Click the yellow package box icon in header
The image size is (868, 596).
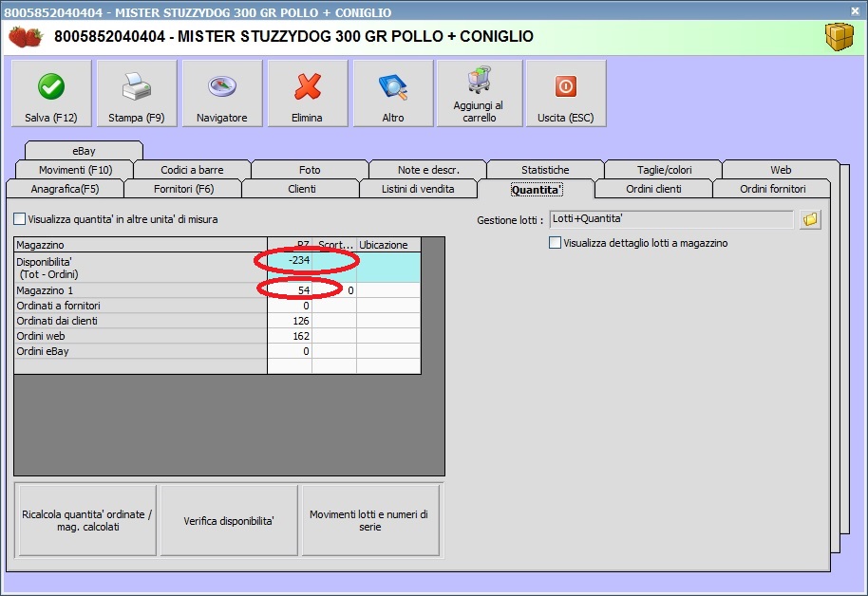pos(840,37)
